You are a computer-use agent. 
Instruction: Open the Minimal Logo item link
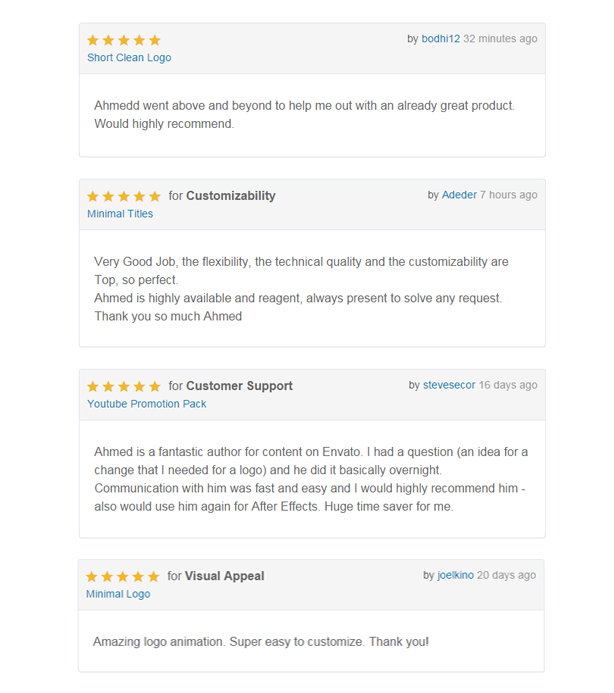118,594
